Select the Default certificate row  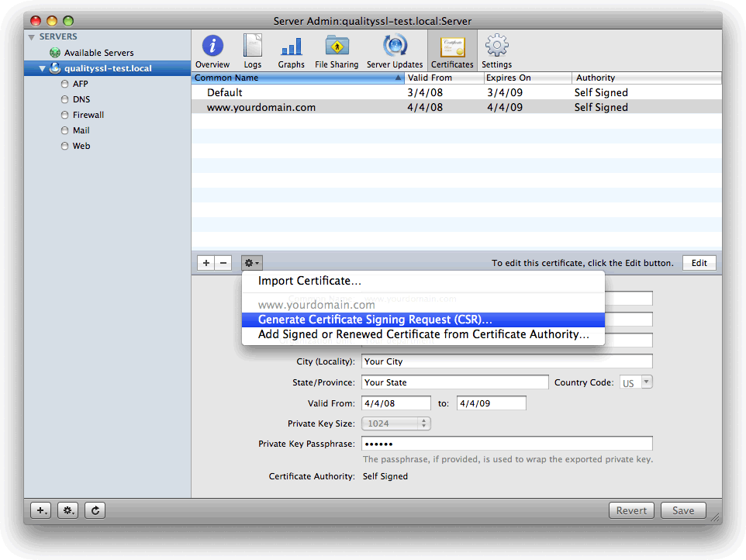point(456,92)
